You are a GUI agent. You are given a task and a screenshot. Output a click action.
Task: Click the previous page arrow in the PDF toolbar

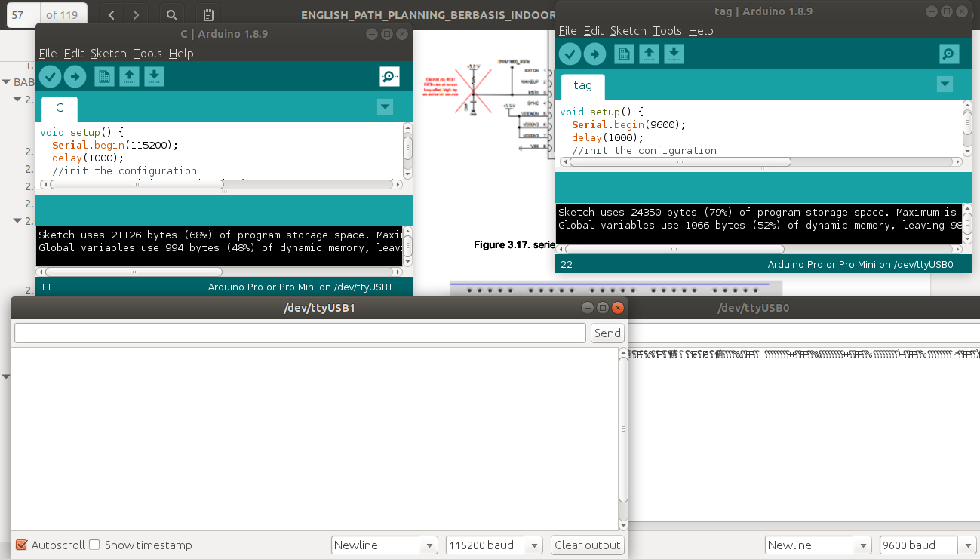111,14
